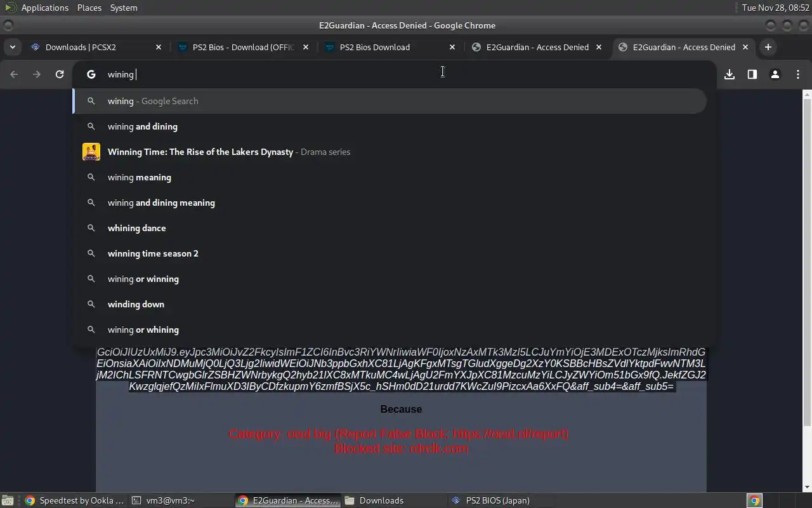The height and width of the screenshot is (508, 812).
Task: Go back with the back arrow
Action: pos(14,74)
